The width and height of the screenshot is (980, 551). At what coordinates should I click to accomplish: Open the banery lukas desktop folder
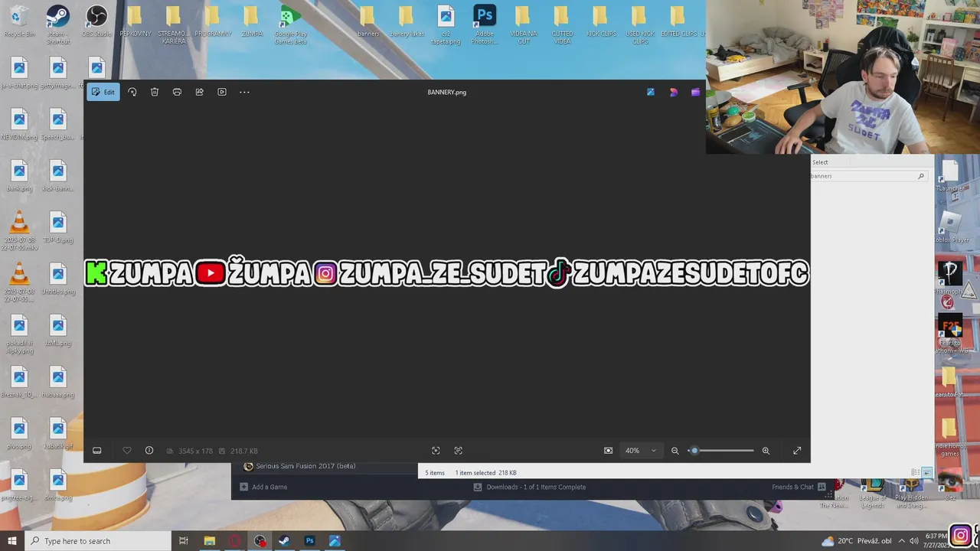point(407,21)
